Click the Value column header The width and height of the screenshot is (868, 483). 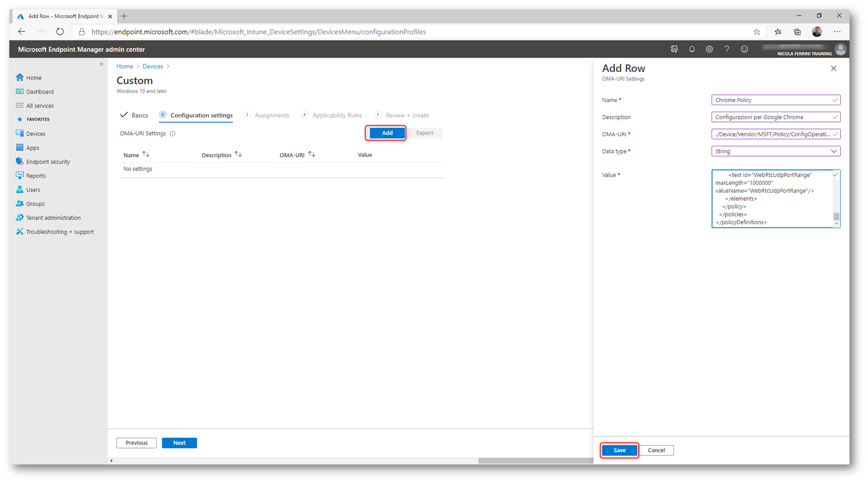(365, 155)
